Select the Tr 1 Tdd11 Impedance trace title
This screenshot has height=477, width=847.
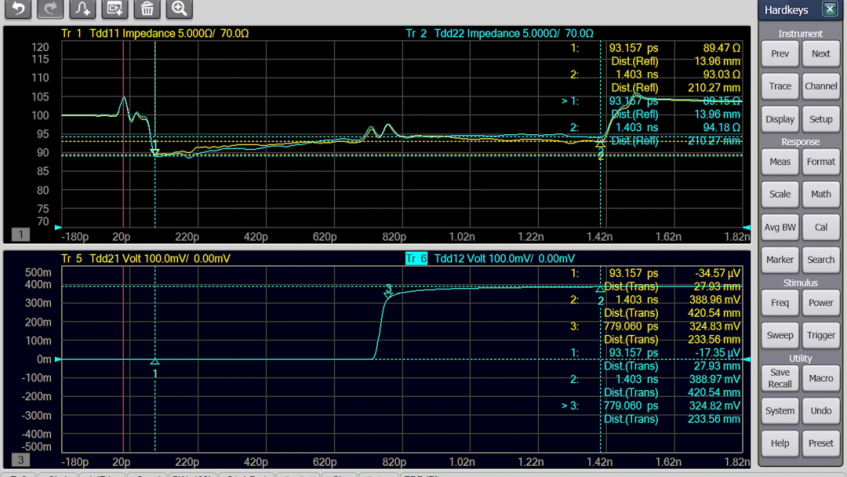click(155, 33)
